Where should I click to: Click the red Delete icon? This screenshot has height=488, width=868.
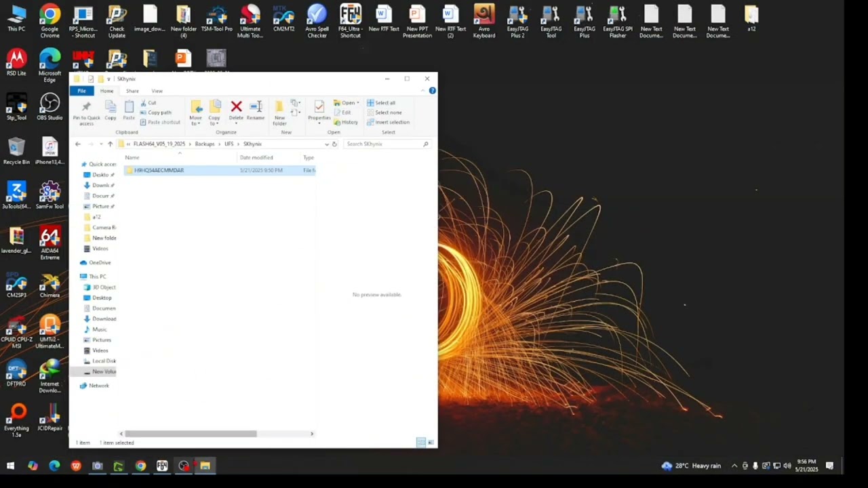pos(236,106)
